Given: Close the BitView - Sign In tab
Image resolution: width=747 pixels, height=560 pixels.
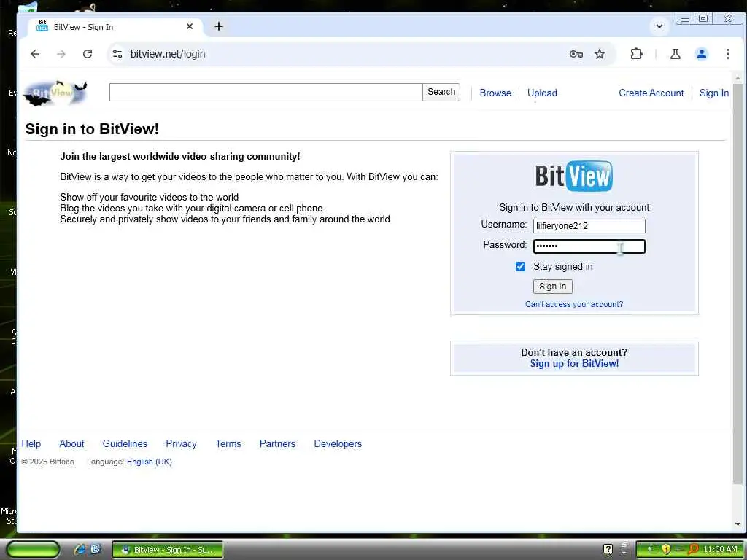Looking at the screenshot, I should pyautogui.click(x=190, y=26).
